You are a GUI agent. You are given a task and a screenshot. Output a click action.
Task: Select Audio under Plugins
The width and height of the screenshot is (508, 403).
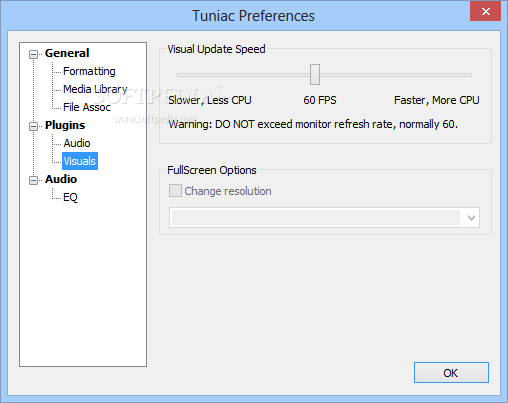77,143
